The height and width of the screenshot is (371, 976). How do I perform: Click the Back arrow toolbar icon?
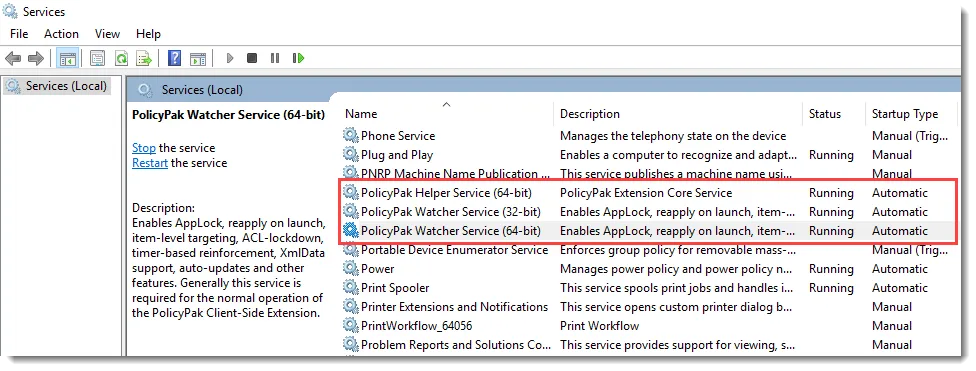point(13,59)
